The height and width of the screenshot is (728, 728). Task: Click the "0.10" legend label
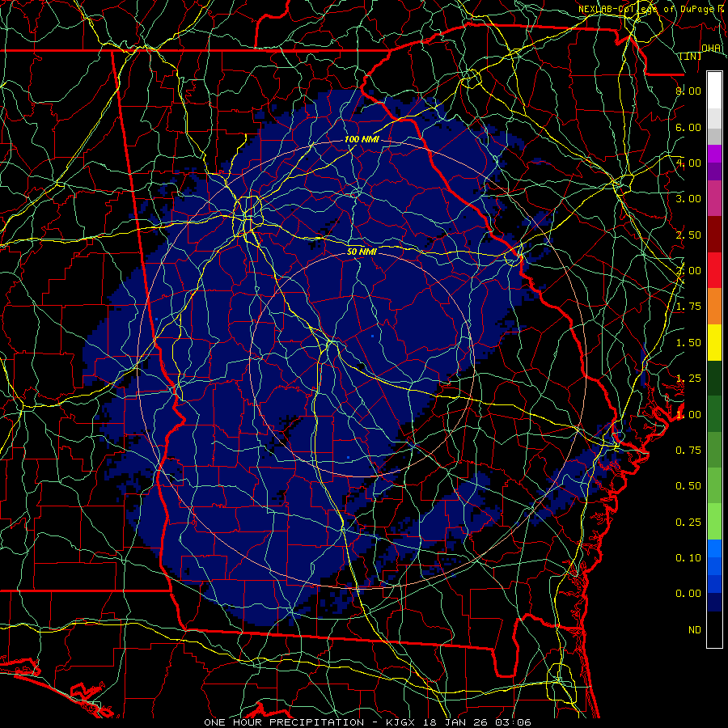(x=688, y=558)
